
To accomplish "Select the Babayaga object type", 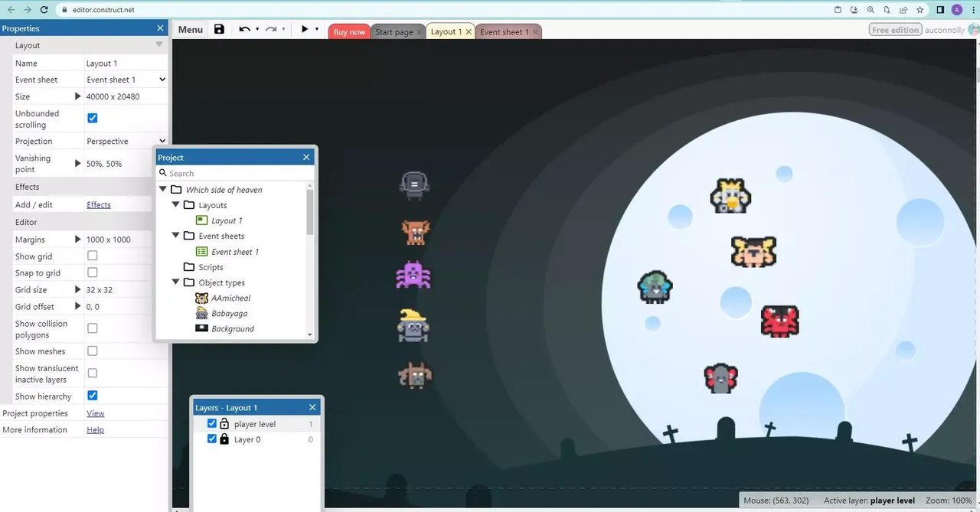I will point(221,313).
